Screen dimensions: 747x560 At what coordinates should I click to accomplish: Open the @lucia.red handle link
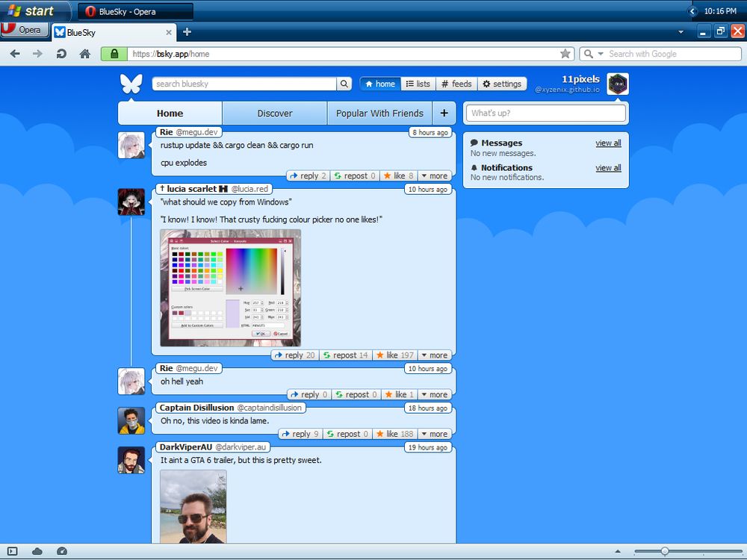(249, 189)
